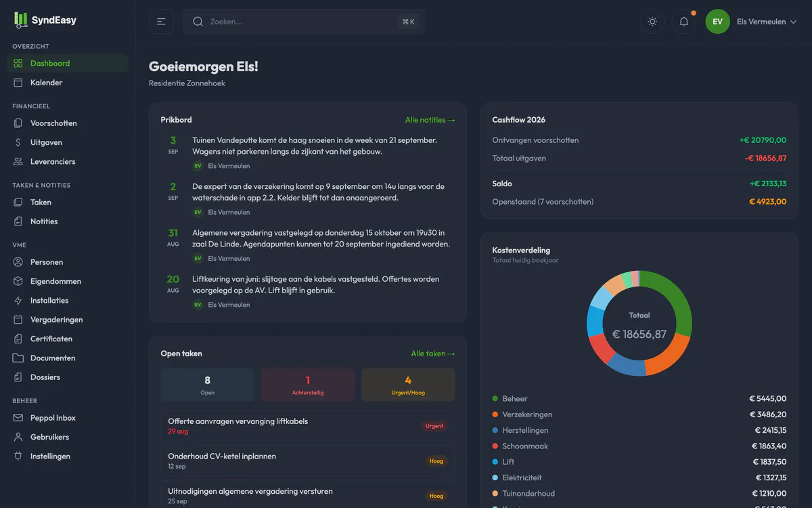Open notifications bell

coord(684,22)
